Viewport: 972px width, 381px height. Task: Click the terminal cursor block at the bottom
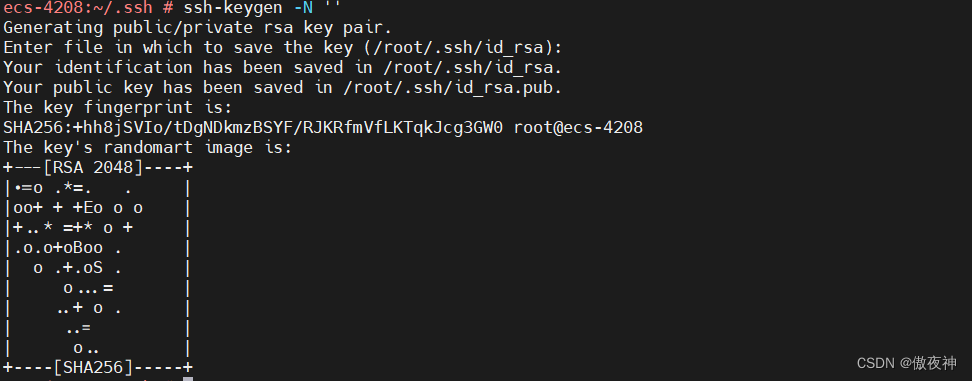click(188, 379)
